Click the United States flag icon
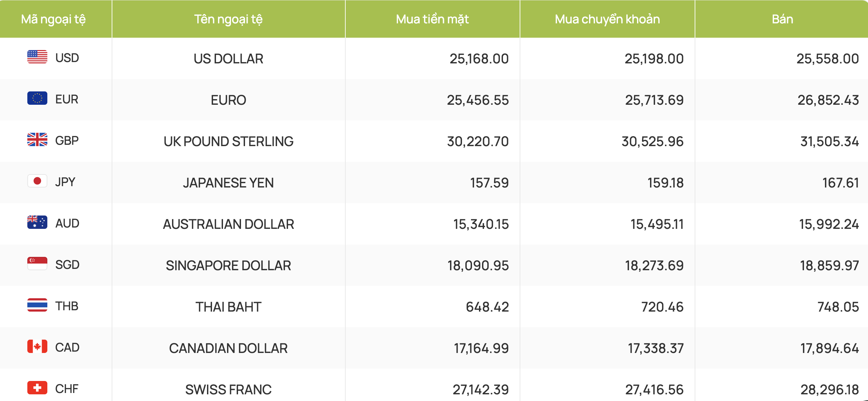Image resolution: width=868 pixels, height=401 pixels. coord(37,57)
